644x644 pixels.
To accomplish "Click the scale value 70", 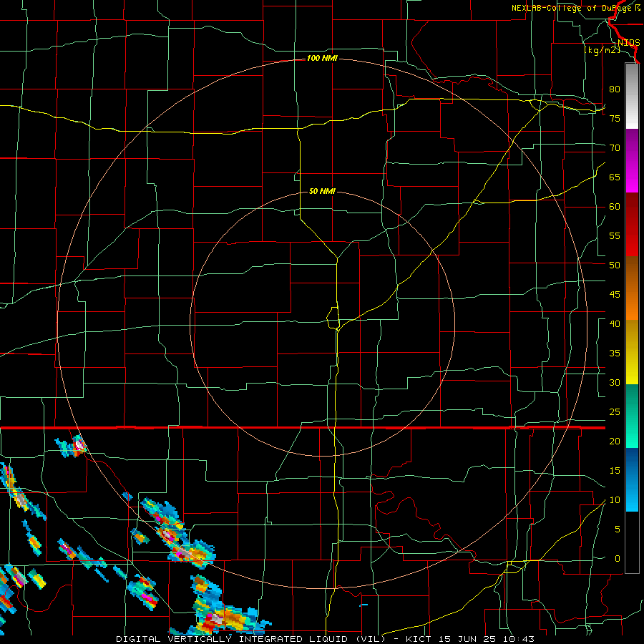I will point(615,148).
